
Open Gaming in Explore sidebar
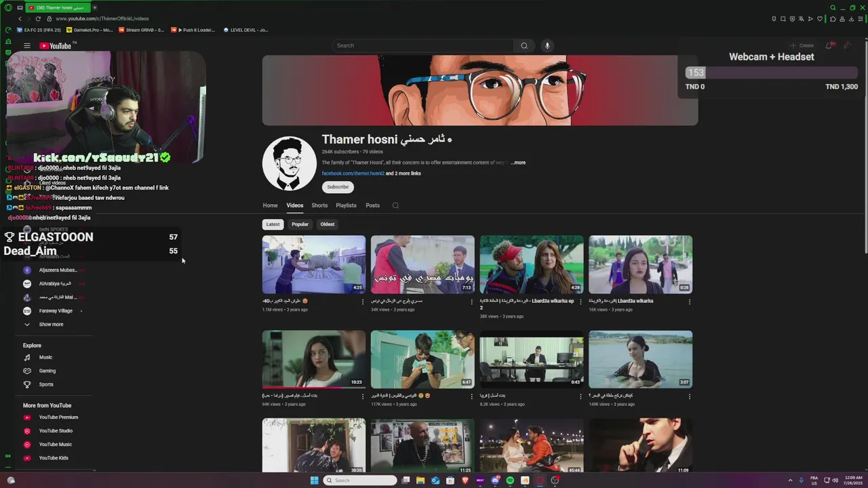47,371
